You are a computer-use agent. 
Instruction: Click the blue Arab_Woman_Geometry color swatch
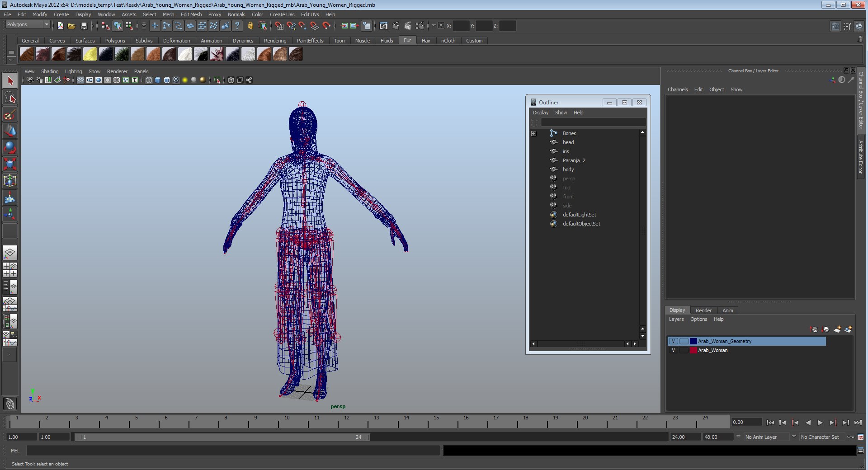(693, 341)
